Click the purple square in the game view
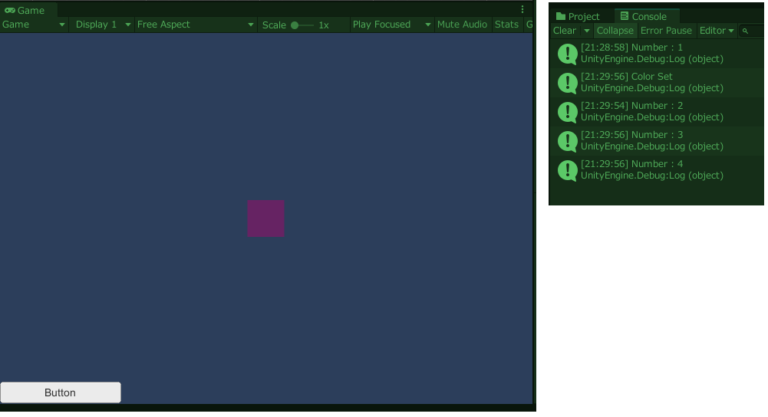Viewport: 768px width, 417px height. coord(266,218)
